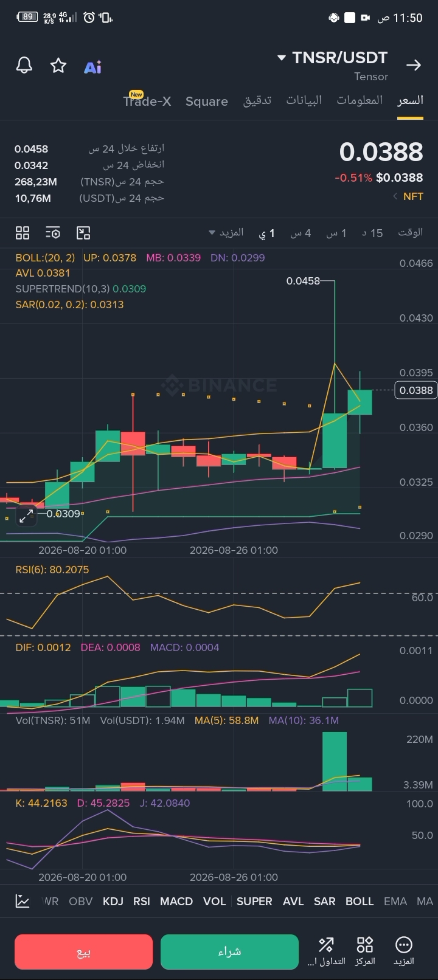Image resolution: width=438 pixels, height=980 pixels.
Task: Open the trading tools icon
Action: click(x=325, y=945)
